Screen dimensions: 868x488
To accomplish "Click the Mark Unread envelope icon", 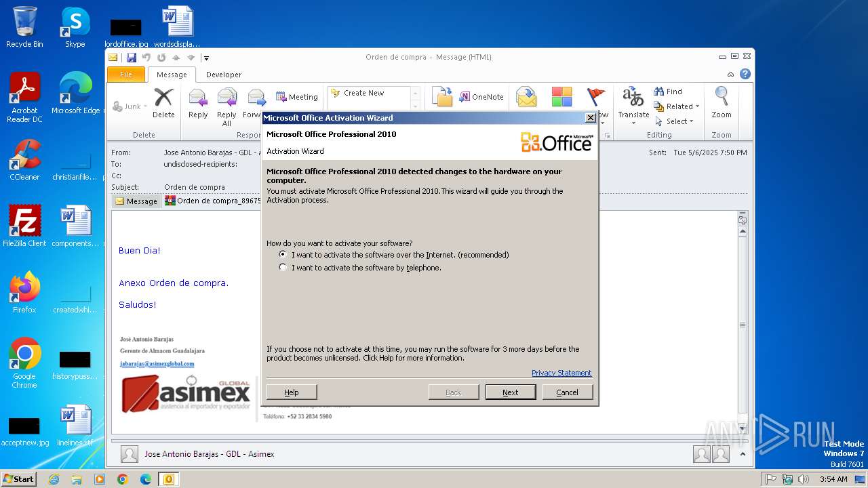I will tap(526, 97).
